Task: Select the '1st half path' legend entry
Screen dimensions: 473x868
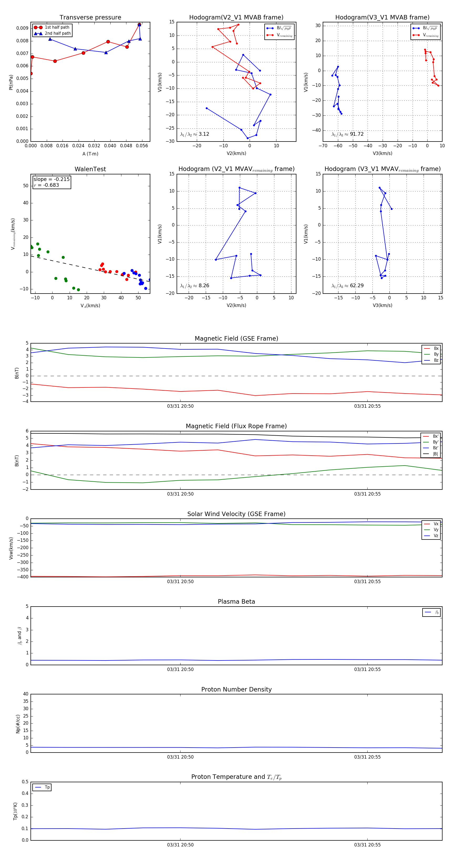Action: click(x=52, y=27)
